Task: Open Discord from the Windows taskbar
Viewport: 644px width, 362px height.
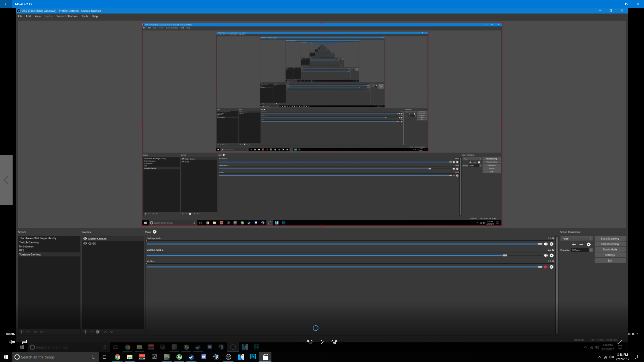Action: [204, 357]
